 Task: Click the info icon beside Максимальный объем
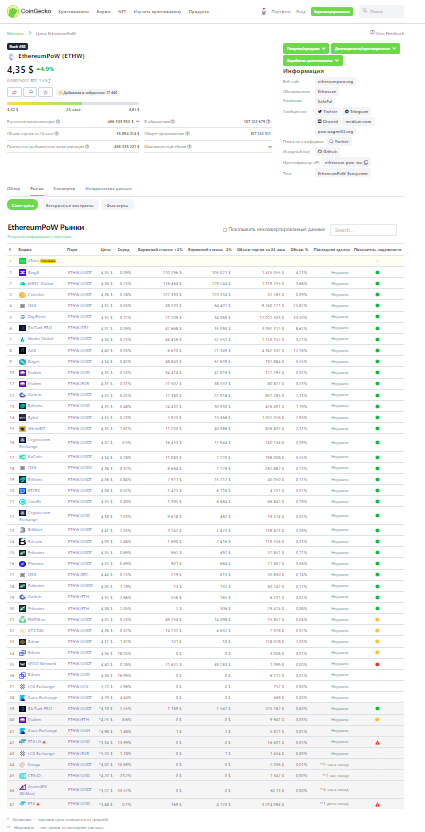(x=189, y=146)
